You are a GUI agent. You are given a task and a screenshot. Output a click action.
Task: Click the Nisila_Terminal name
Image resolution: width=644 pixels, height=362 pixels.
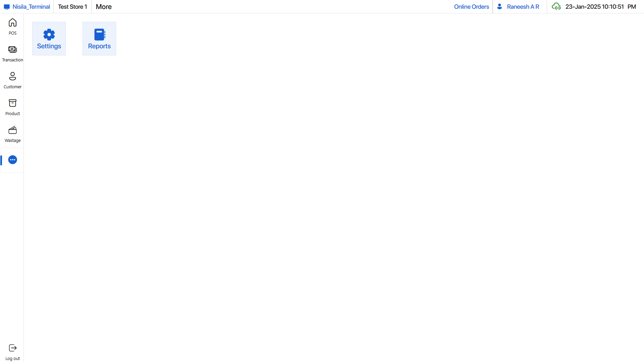[x=31, y=7]
